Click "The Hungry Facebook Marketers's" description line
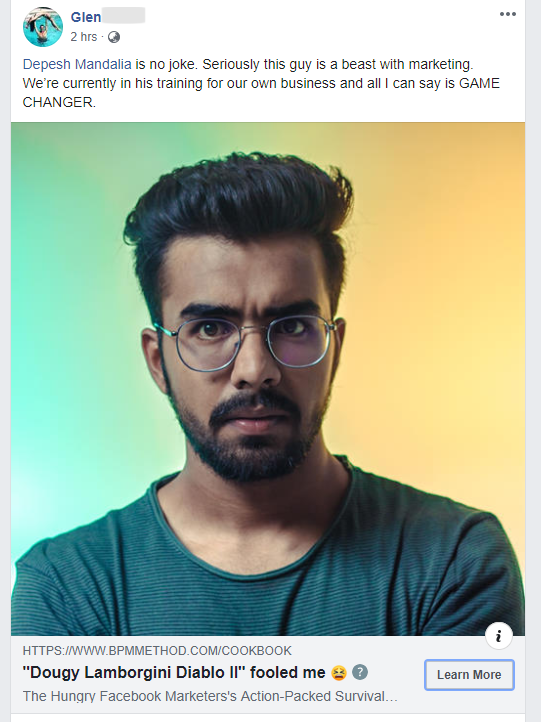Viewport: 541px width, 722px height. [209, 696]
